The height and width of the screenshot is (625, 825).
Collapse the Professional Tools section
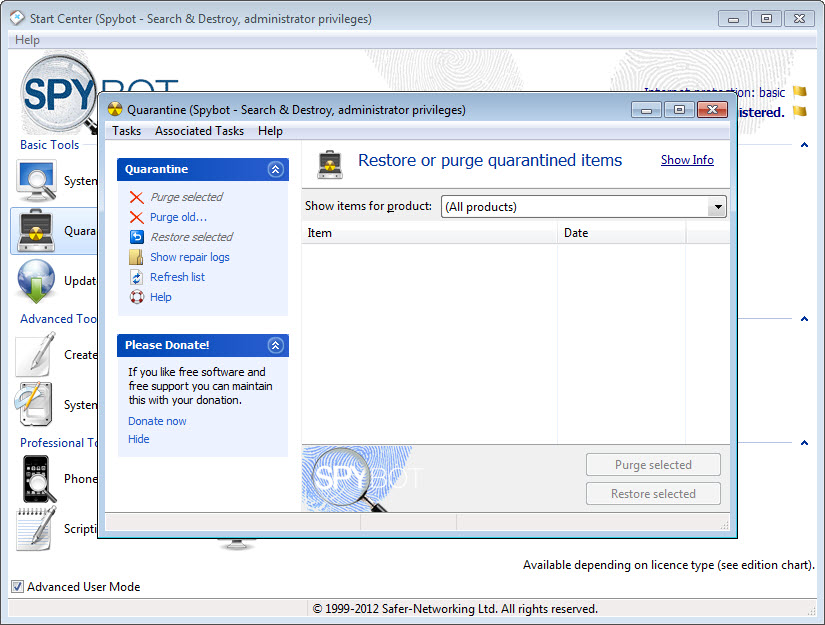pos(804,443)
